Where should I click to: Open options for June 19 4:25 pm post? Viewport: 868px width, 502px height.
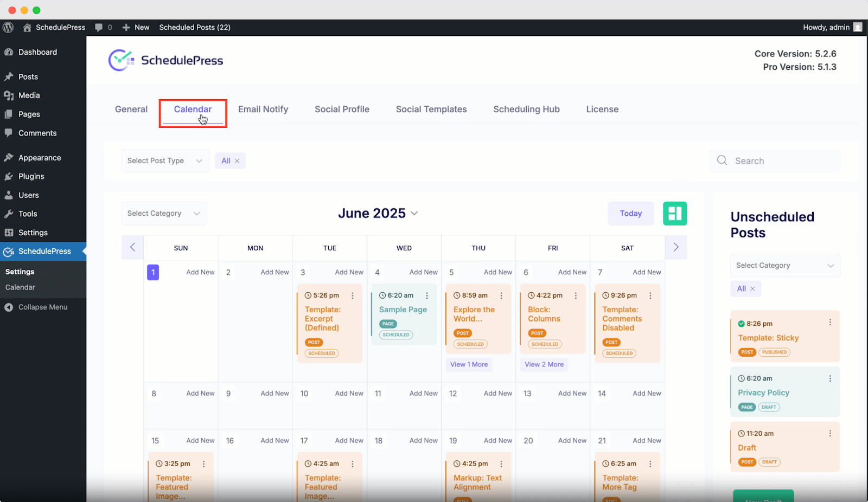[x=501, y=464]
